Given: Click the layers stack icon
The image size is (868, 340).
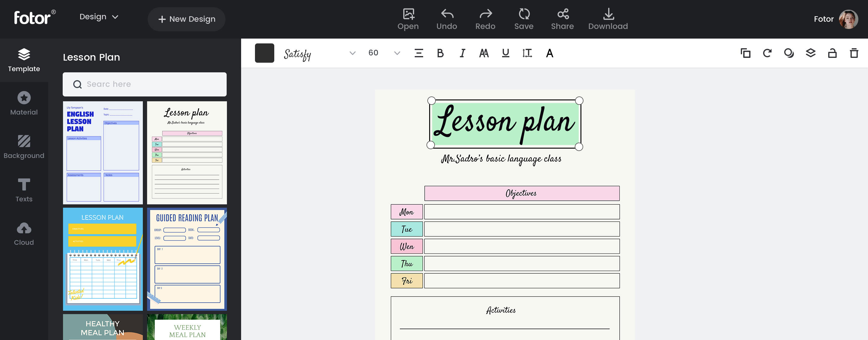Looking at the screenshot, I should click(810, 53).
